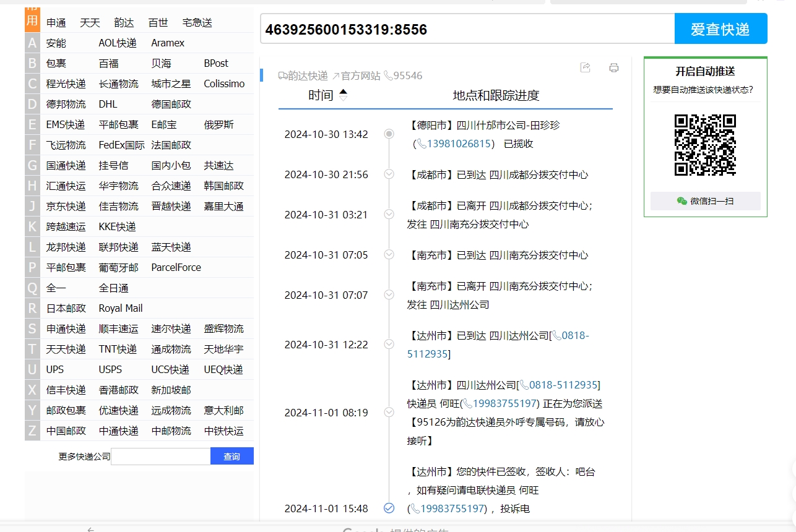Image resolution: width=796 pixels, height=532 pixels.
Task: Click the print icon above tracking table
Action: 613,67
